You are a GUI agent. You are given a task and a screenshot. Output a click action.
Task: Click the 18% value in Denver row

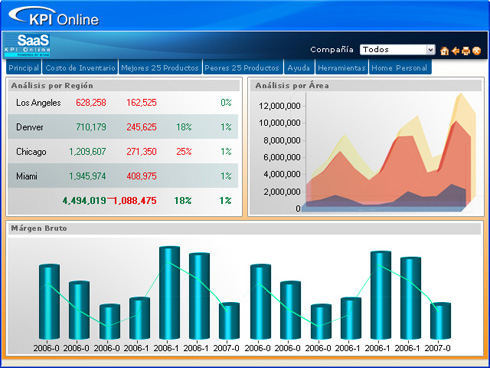(184, 127)
